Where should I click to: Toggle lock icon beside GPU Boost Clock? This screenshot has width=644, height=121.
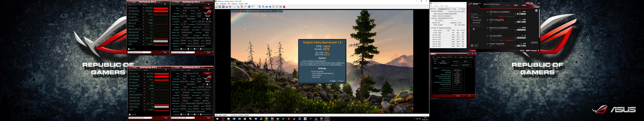[x=487, y=12]
